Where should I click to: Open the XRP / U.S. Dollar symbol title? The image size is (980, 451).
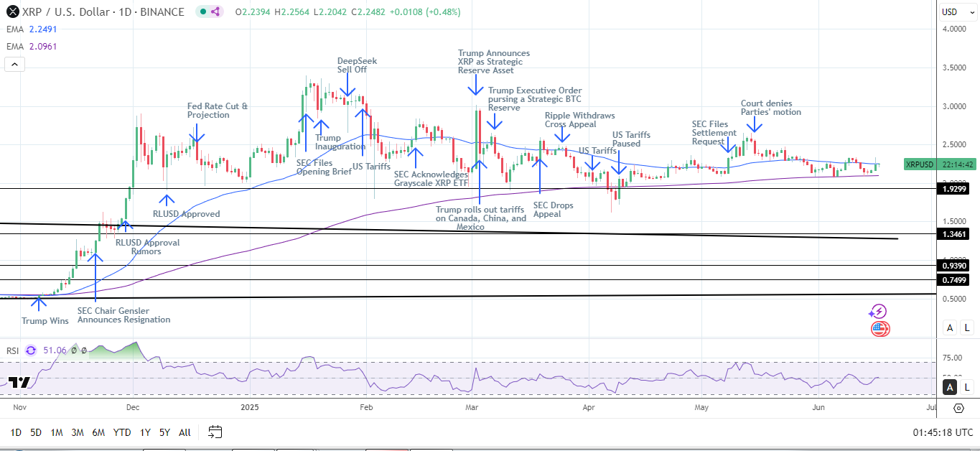103,11
